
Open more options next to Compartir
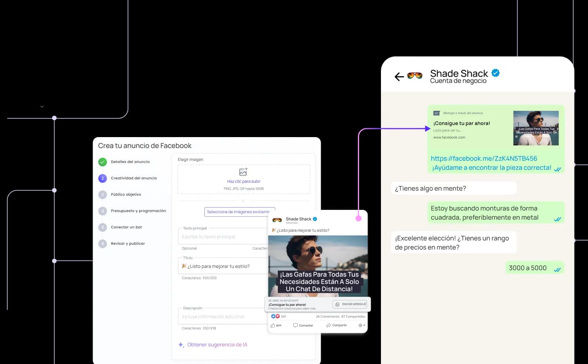361,325
